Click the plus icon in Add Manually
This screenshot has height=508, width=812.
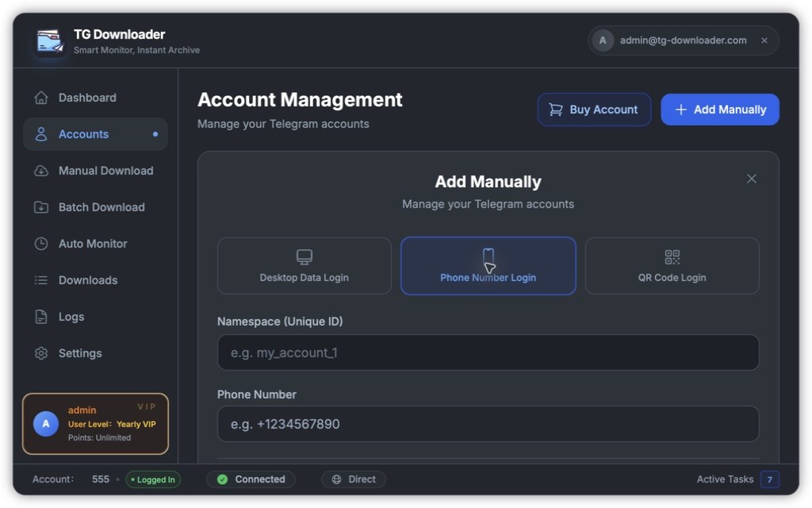[x=681, y=110]
